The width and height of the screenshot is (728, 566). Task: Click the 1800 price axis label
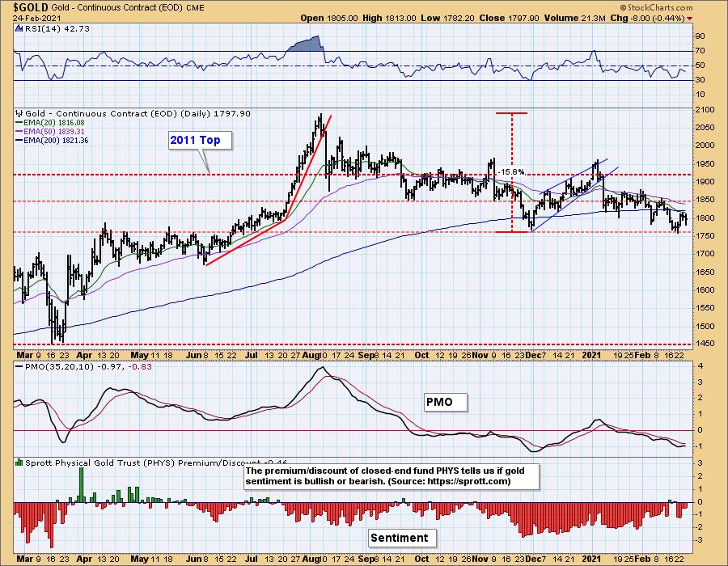pyautogui.click(x=705, y=218)
